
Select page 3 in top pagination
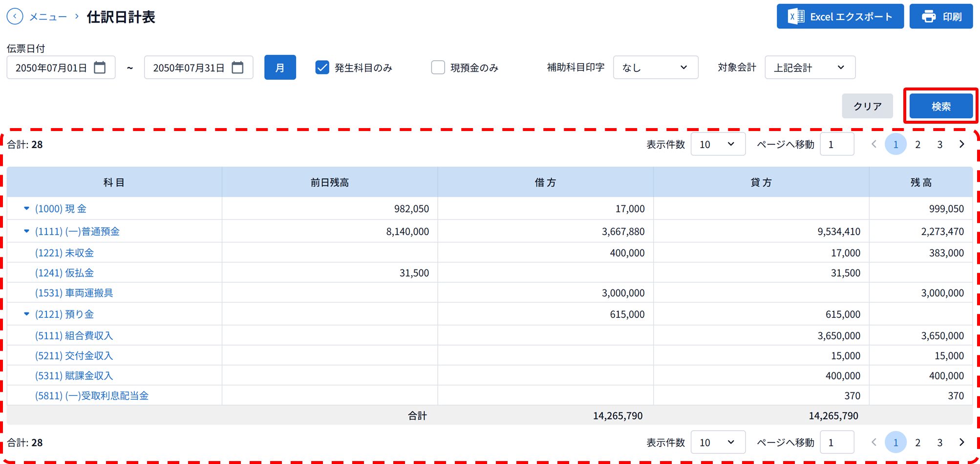click(x=939, y=144)
